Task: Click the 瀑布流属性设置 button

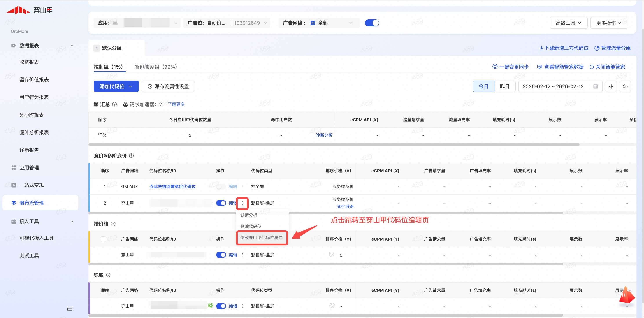Action: coord(168,86)
